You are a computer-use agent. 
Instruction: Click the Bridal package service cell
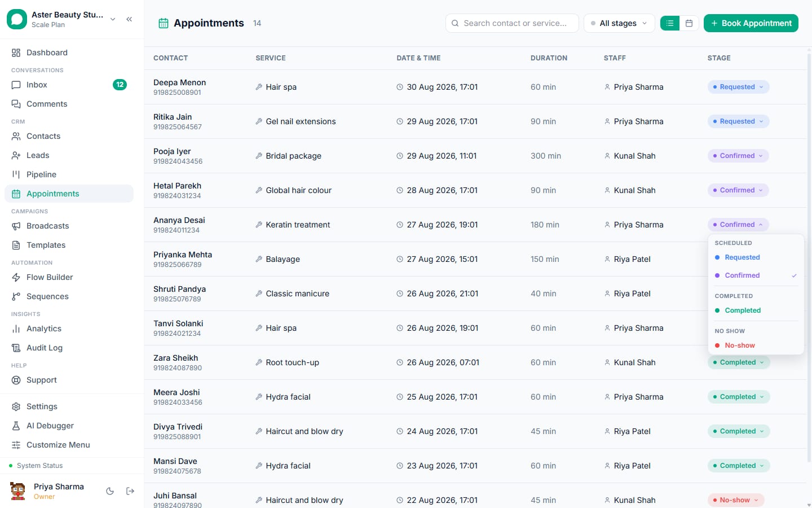coord(293,156)
